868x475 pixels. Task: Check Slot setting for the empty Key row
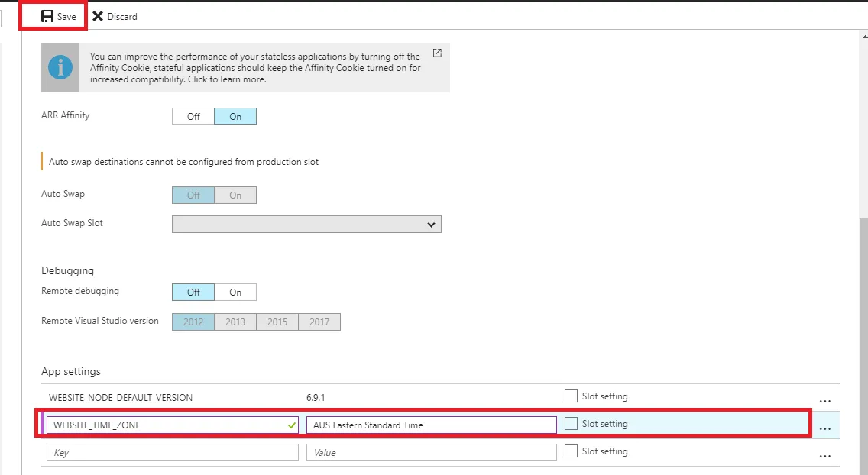point(571,451)
